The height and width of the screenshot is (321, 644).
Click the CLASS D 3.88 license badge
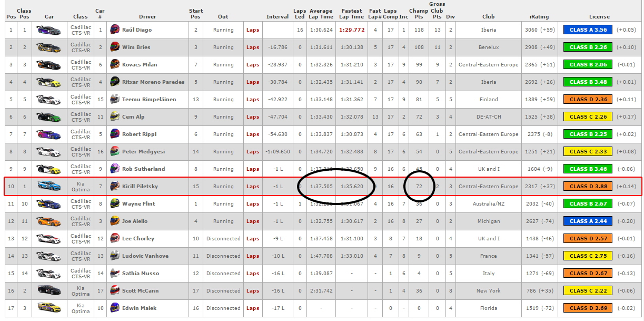point(588,187)
